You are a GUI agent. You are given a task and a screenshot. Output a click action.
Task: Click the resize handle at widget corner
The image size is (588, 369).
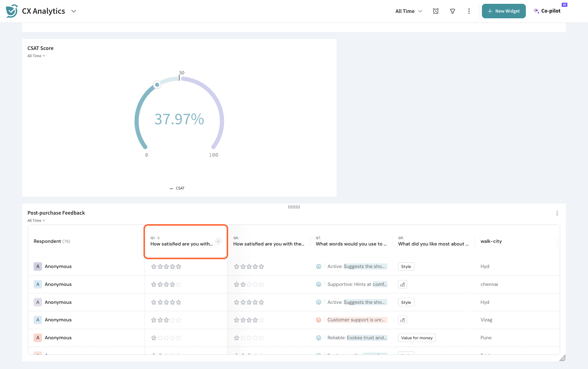[x=562, y=358]
